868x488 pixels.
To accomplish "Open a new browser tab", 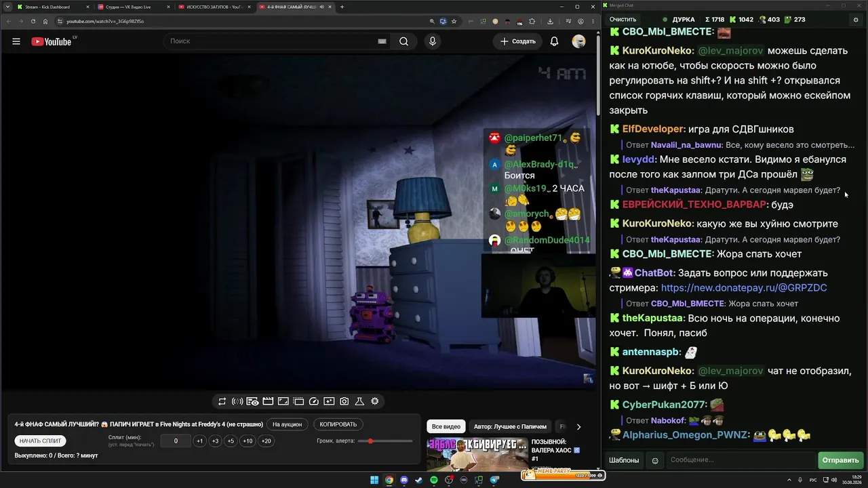I will point(342,7).
